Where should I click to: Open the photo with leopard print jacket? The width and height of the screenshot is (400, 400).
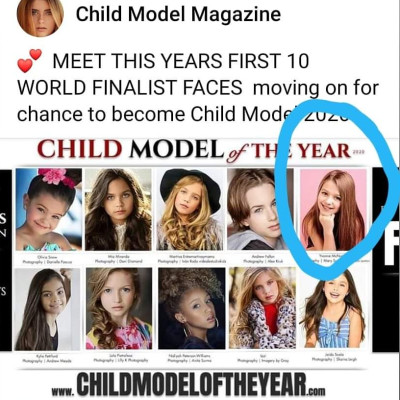click(263, 309)
